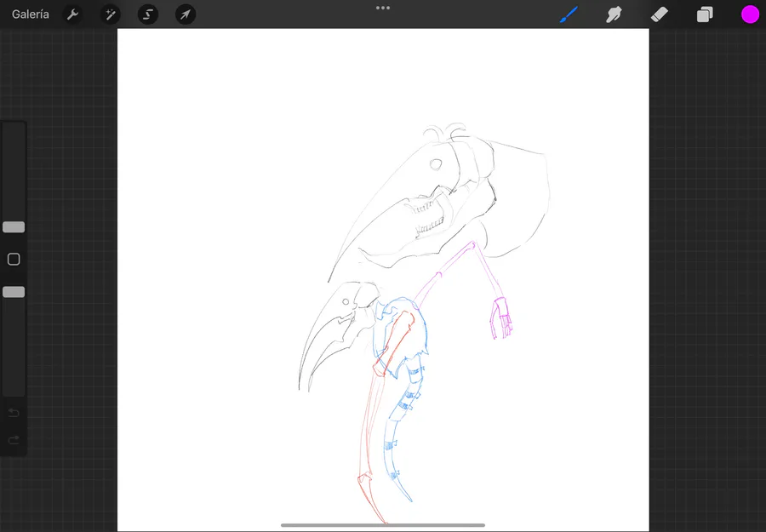Click the brush opacity slider handle
The height and width of the screenshot is (532, 766).
[x=14, y=292]
